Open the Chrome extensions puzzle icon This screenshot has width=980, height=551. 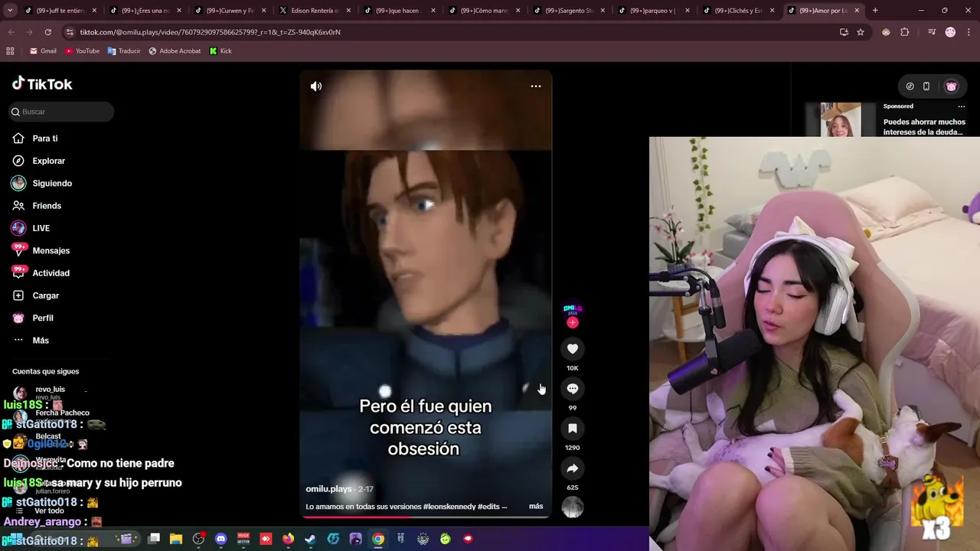coord(905,32)
